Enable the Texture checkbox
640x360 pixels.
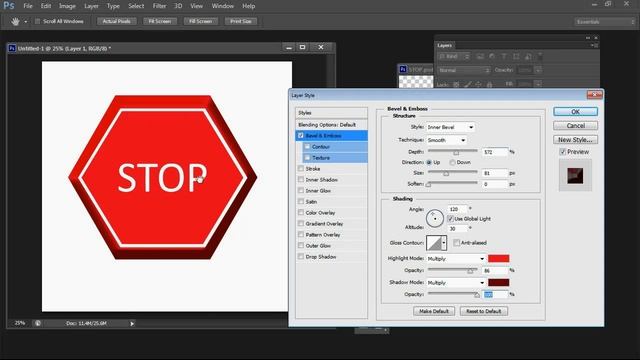(x=307, y=158)
